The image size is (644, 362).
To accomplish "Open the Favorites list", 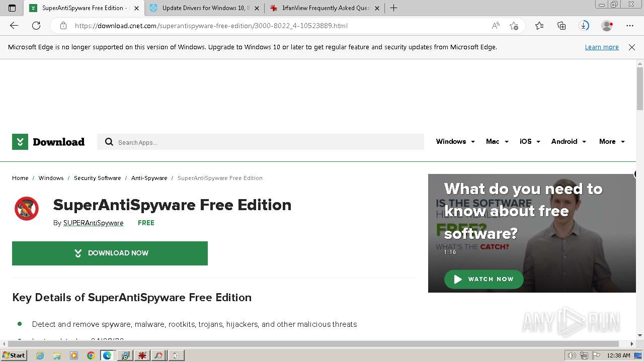I will pos(539,26).
